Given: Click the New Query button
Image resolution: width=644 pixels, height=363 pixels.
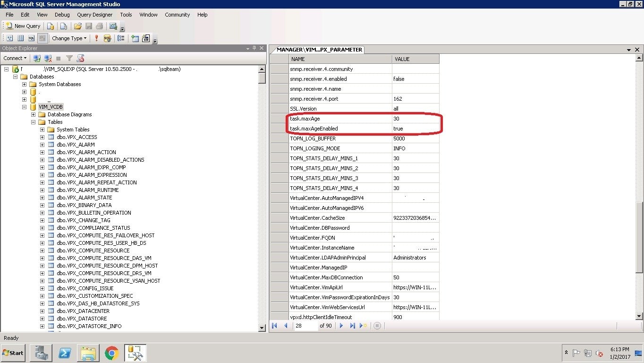Looking at the screenshot, I should click(x=23, y=26).
